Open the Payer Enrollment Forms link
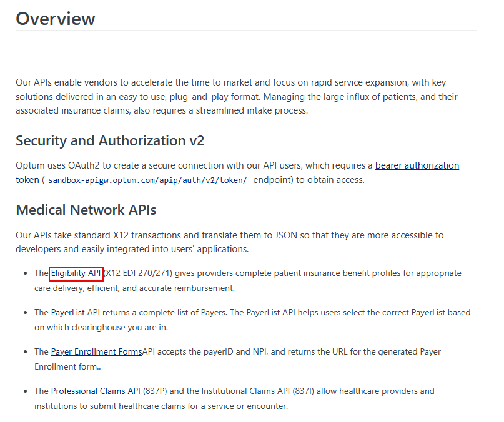Screen dimensions: 504x422 tap(96, 352)
